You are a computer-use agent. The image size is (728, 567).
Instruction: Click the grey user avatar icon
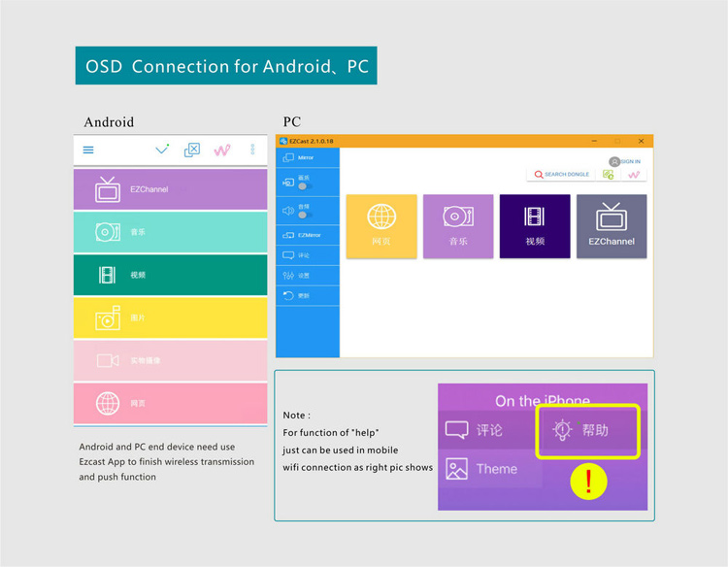(x=614, y=161)
